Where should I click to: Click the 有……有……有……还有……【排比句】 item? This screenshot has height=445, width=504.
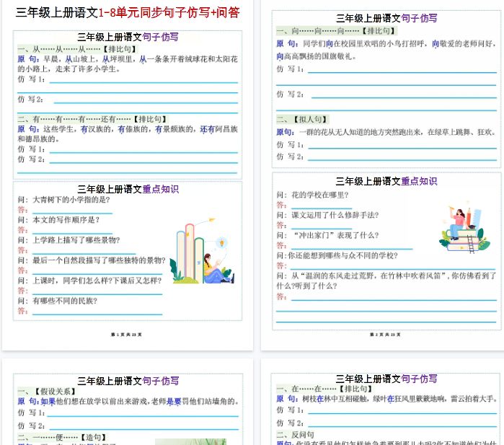(90, 119)
